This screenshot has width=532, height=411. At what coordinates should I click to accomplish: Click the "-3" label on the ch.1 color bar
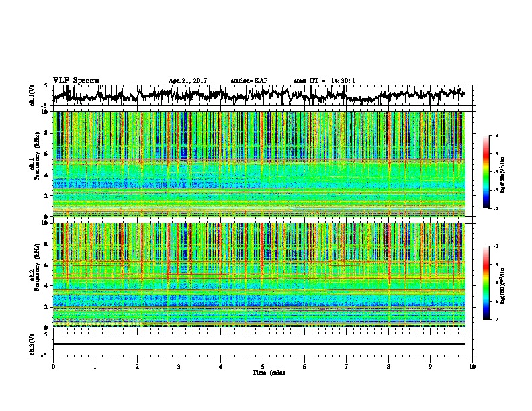495,135
